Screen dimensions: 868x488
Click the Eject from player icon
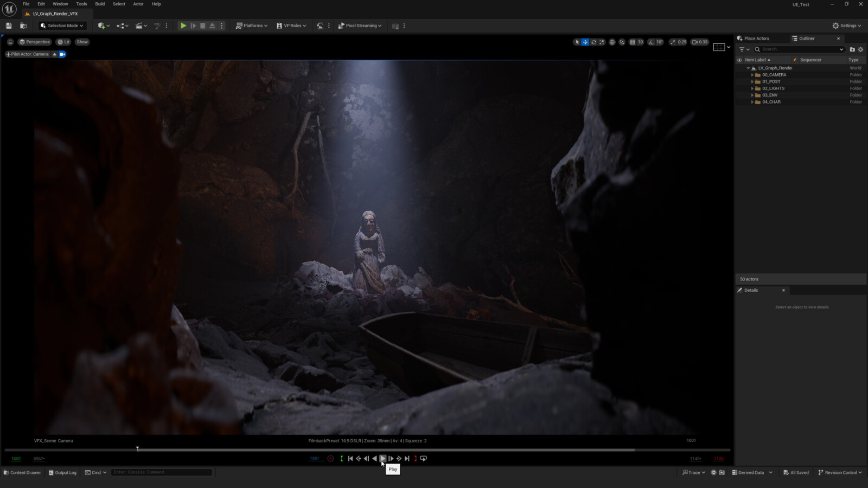[x=212, y=25]
